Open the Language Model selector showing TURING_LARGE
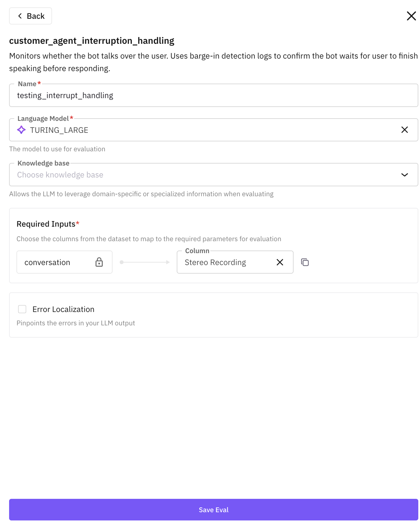Viewport: 420px width, 525px height. pyautogui.click(x=199, y=130)
